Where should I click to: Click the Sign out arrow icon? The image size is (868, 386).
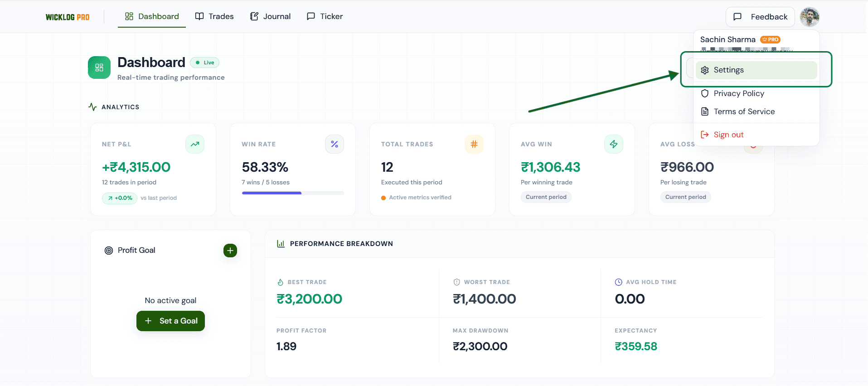point(705,135)
